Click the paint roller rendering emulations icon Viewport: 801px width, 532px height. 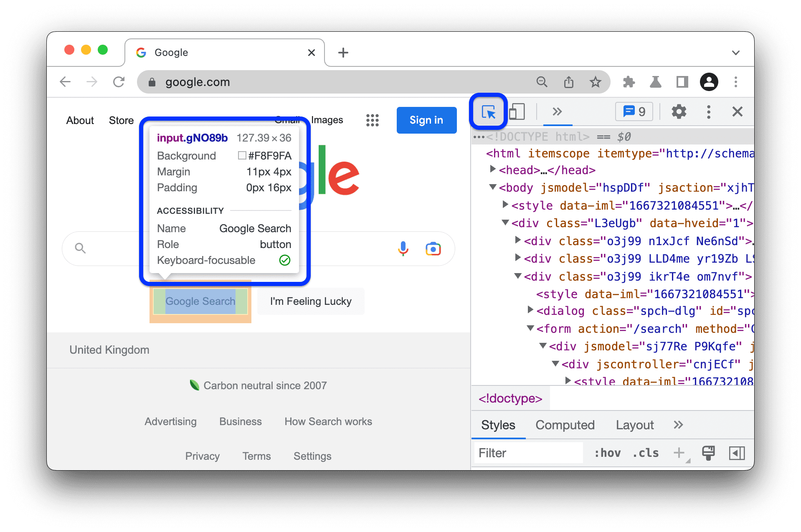pyautogui.click(x=708, y=453)
